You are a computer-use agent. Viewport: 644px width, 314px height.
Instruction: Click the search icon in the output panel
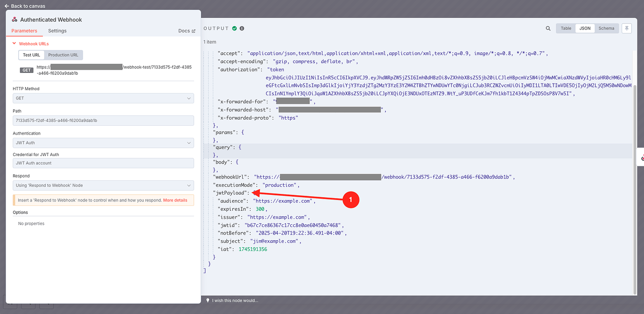(x=548, y=28)
